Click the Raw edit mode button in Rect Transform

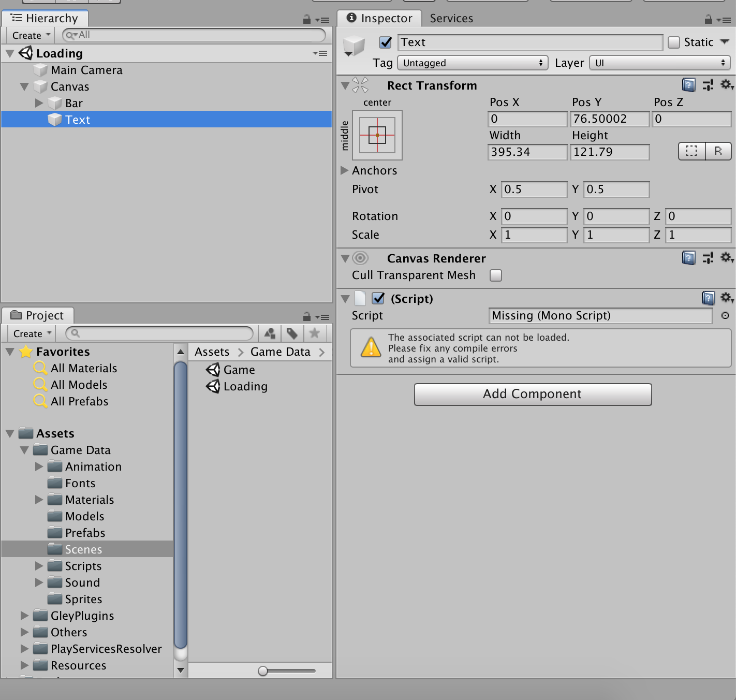point(718,151)
